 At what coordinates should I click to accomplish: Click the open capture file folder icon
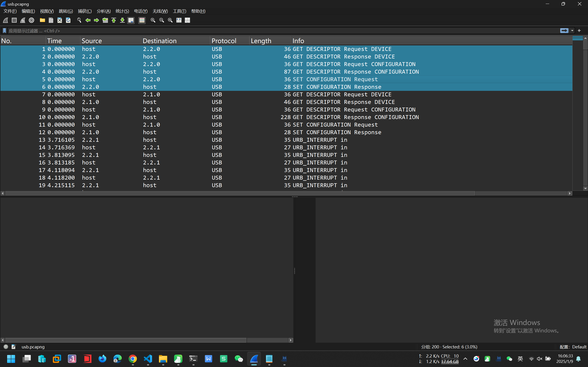42,20
